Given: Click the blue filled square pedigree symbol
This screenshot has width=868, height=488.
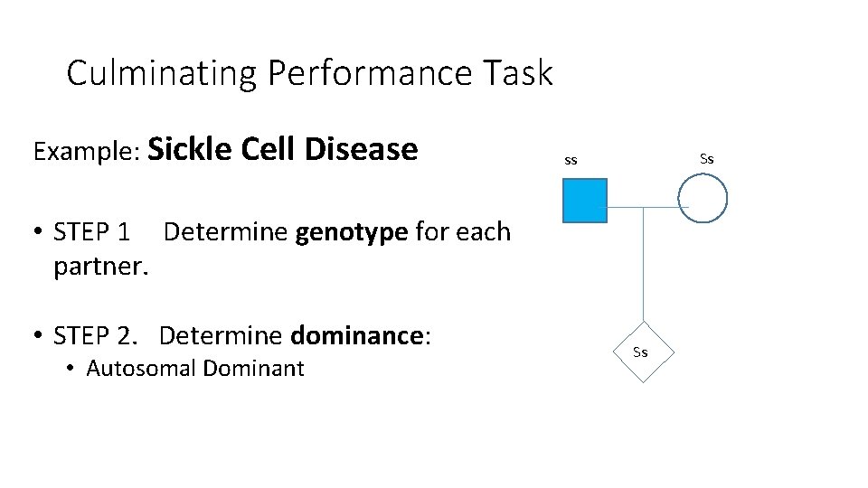Looking at the screenshot, I should (x=585, y=201).
